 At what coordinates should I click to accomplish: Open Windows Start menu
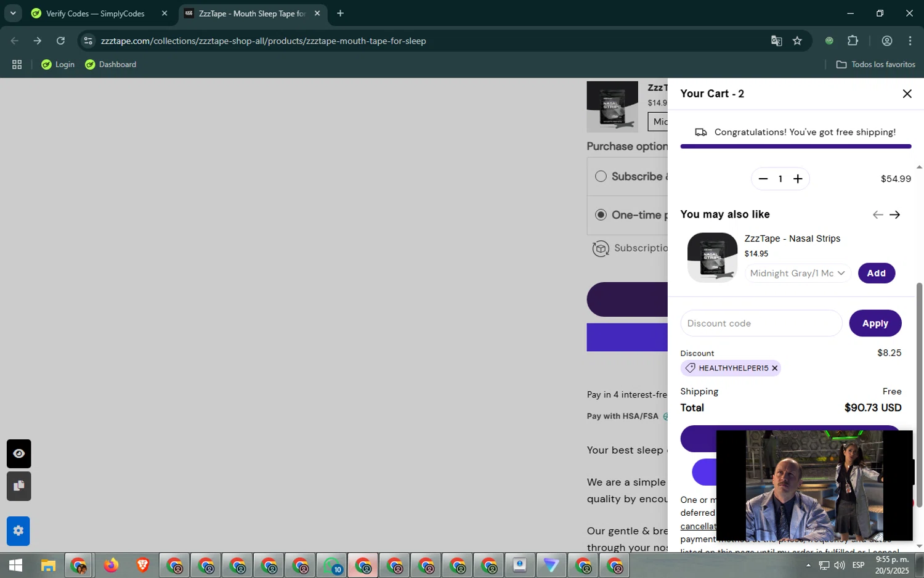(16, 566)
